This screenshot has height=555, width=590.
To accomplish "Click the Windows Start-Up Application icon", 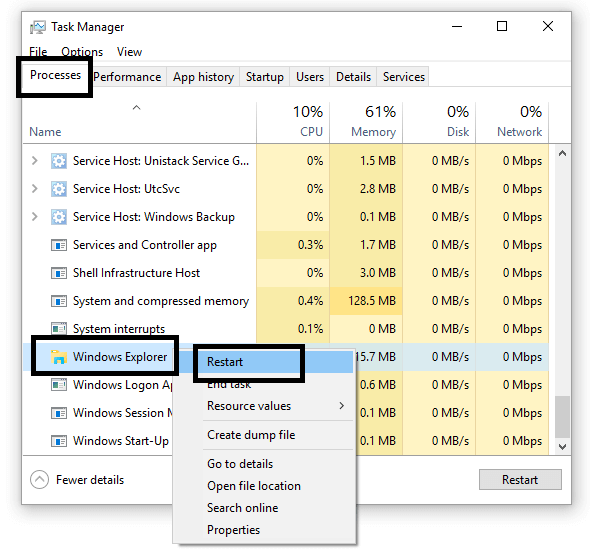I will [59, 441].
